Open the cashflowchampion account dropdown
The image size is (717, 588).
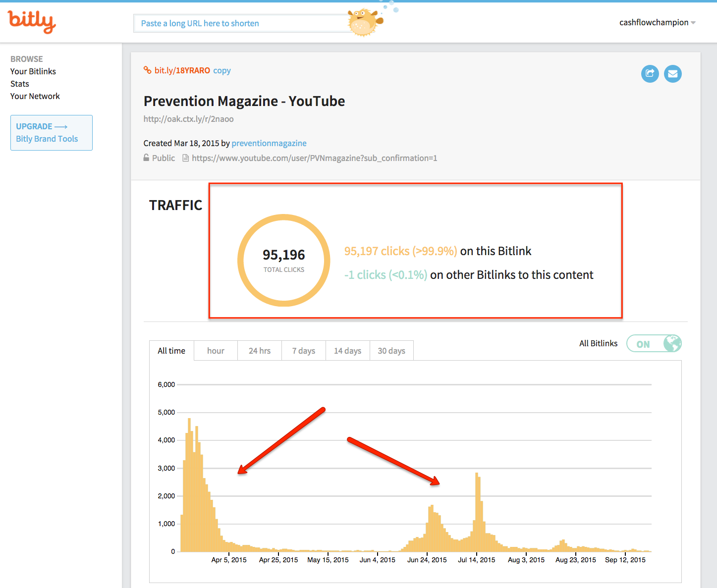tap(658, 22)
